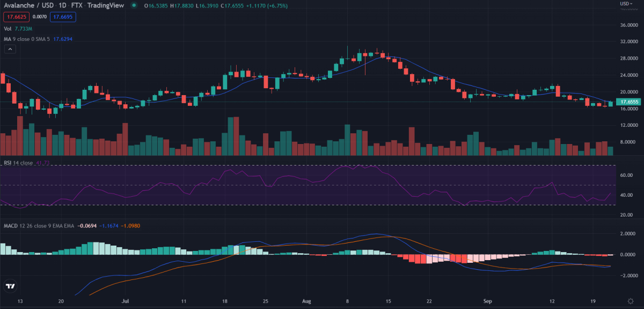Collapse the indicator legend with chevron
The width and height of the screenshot is (644, 309).
pyautogui.click(x=10, y=49)
